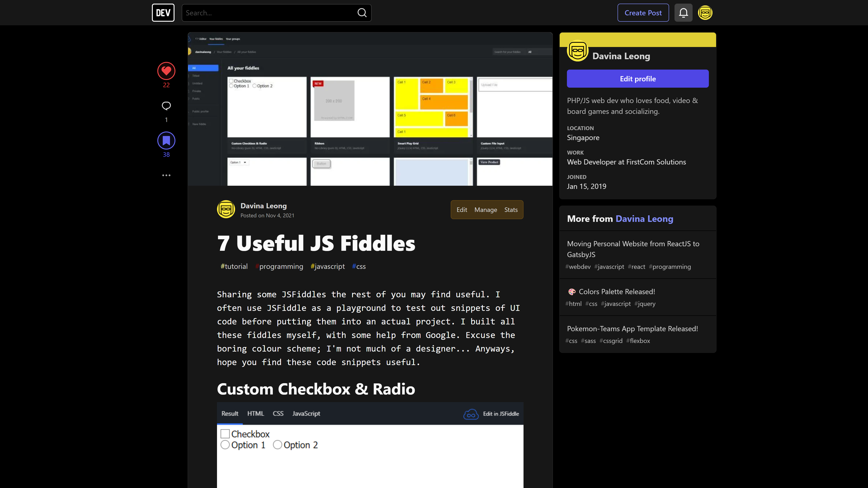The width and height of the screenshot is (868, 488).
Task: Click Davina Leong sidebar profile avatar
Action: click(x=578, y=51)
